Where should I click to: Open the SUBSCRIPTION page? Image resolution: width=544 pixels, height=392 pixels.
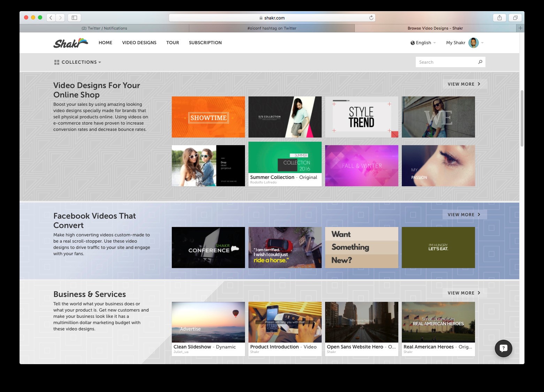pos(205,43)
